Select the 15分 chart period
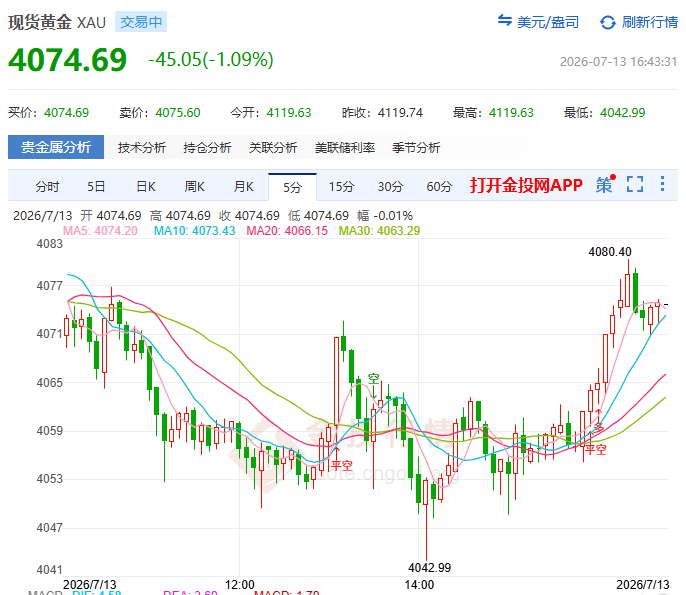 [341, 187]
